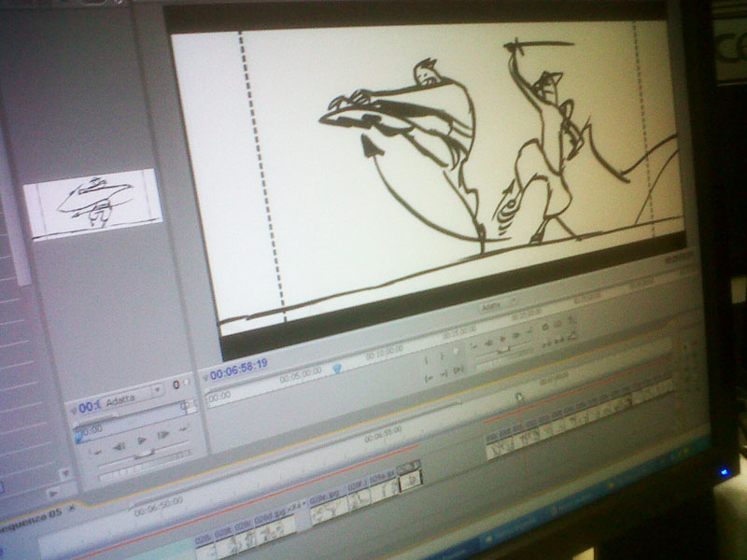The image size is (747, 560).
Task: Click the Source monitor blue timecode
Action: [x=90, y=407]
